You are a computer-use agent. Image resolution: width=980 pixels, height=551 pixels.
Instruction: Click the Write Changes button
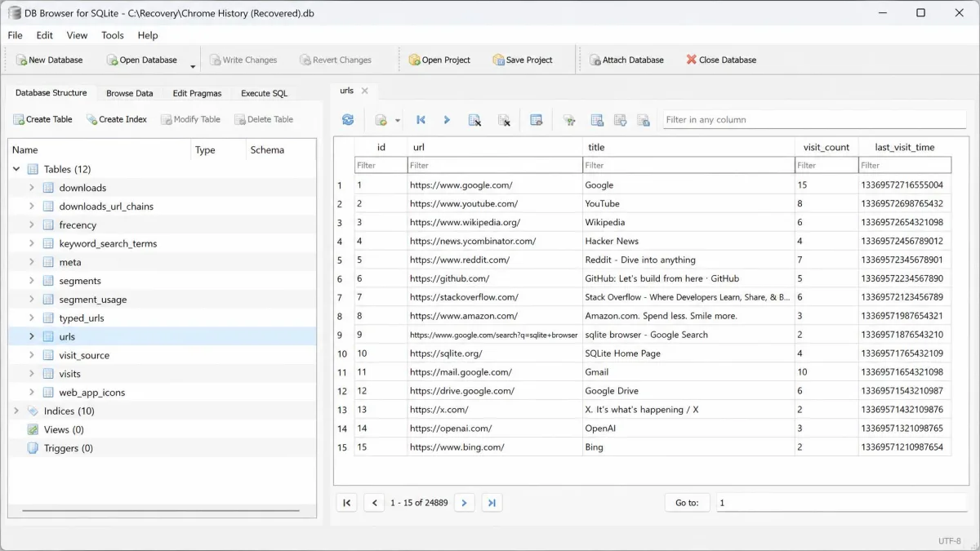pos(243,60)
